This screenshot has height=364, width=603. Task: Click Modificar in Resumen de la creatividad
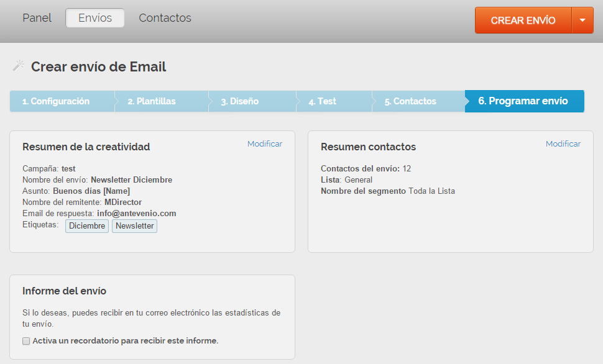[x=264, y=144]
